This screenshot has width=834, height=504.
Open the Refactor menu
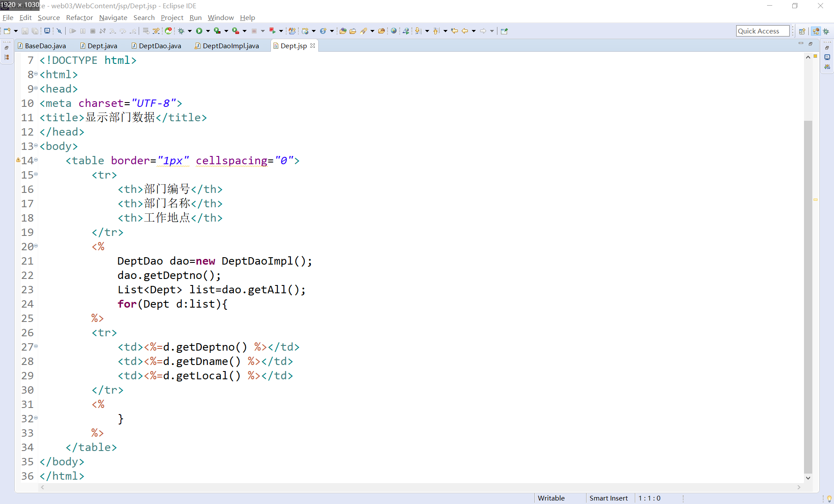80,17
